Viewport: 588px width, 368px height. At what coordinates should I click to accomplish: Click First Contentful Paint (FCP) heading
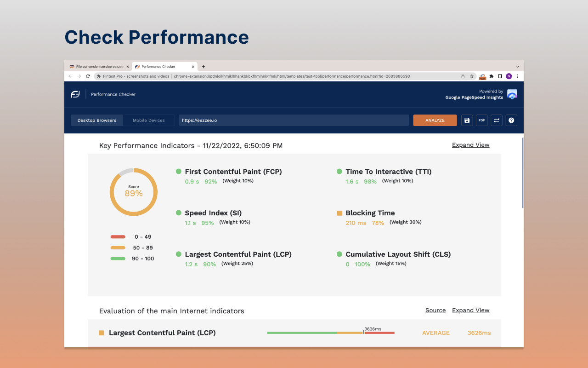(x=233, y=172)
